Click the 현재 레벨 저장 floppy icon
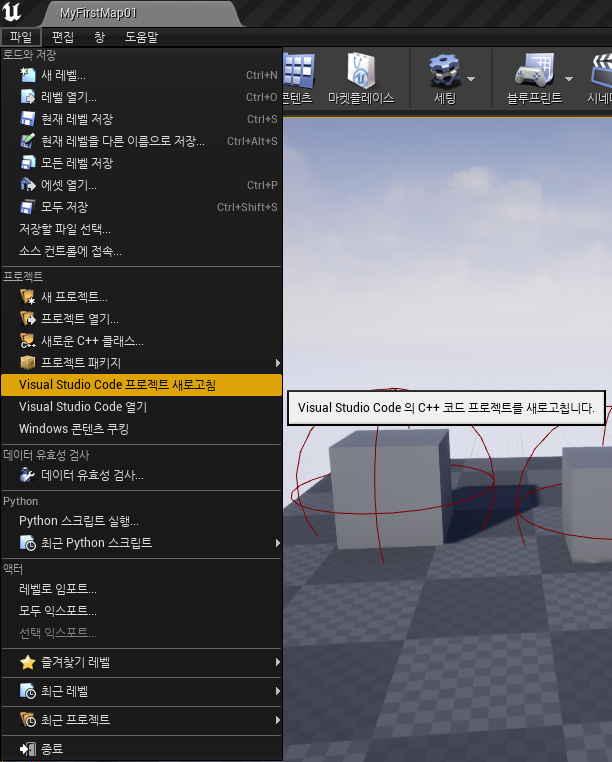The height and width of the screenshot is (762, 612). tap(28, 119)
